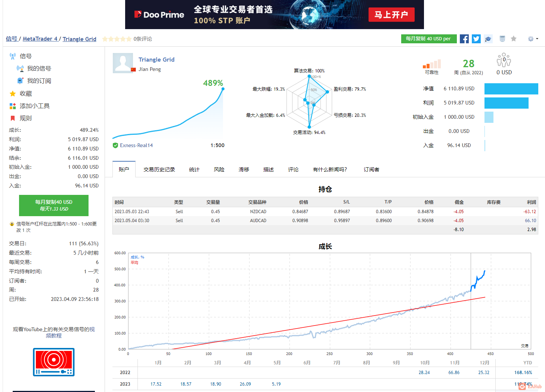The height and width of the screenshot is (392, 545).
Task: Switch to the 交易历史记录 tab
Action: tap(160, 169)
